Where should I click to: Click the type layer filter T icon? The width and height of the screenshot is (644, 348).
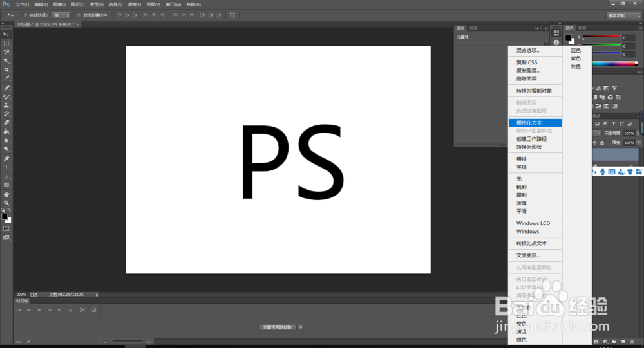pyautogui.click(x=613, y=124)
